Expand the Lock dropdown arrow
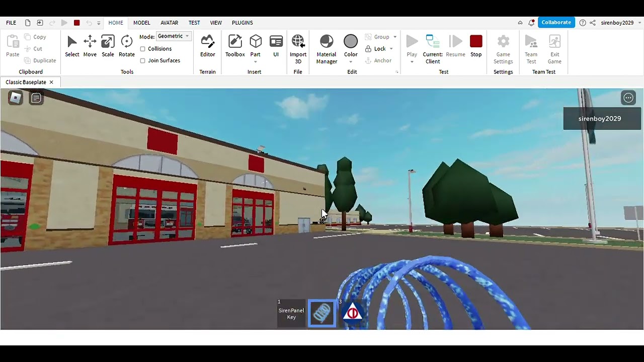 coord(391,49)
